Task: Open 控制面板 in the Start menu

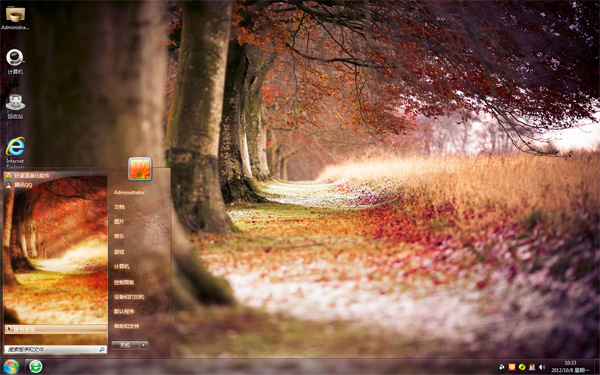Action: (124, 282)
